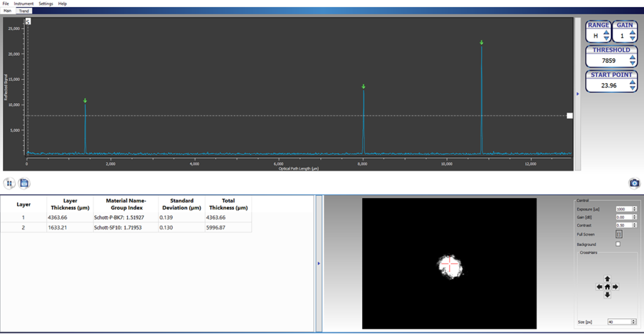Adjust the Exposure spinner arrows

click(x=635, y=209)
